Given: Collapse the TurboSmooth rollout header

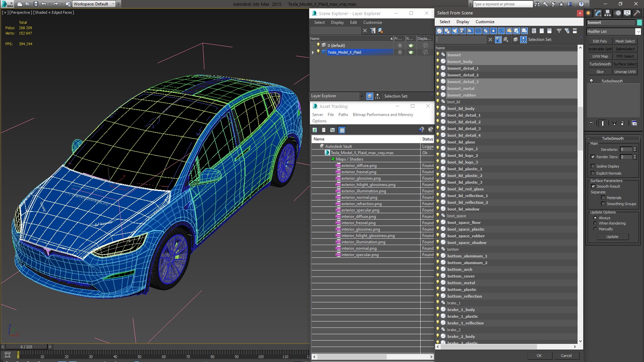Looking at the screenshot, I should click(x=612, y=138).
